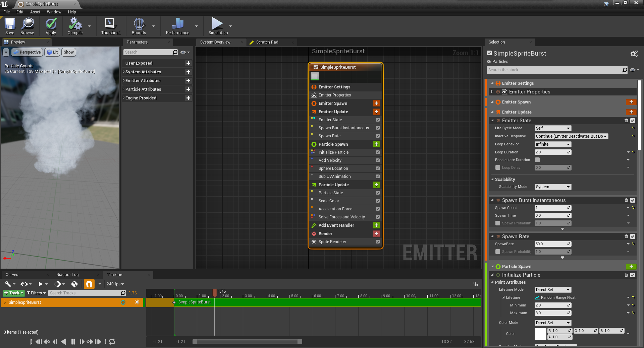
Task: Enable Spawn Probability under Spawn Rate
Action: click(498, 252)
